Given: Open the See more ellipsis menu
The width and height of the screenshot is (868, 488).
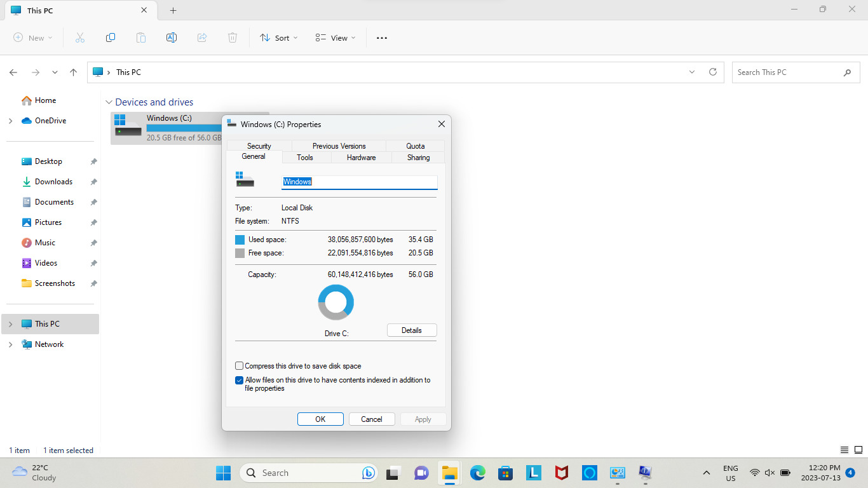Looking at the screenshot, I should click(381, 38).
